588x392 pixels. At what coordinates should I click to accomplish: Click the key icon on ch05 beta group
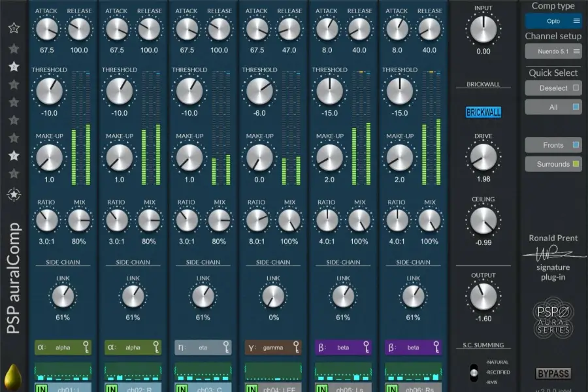click(x=367, y=347)
